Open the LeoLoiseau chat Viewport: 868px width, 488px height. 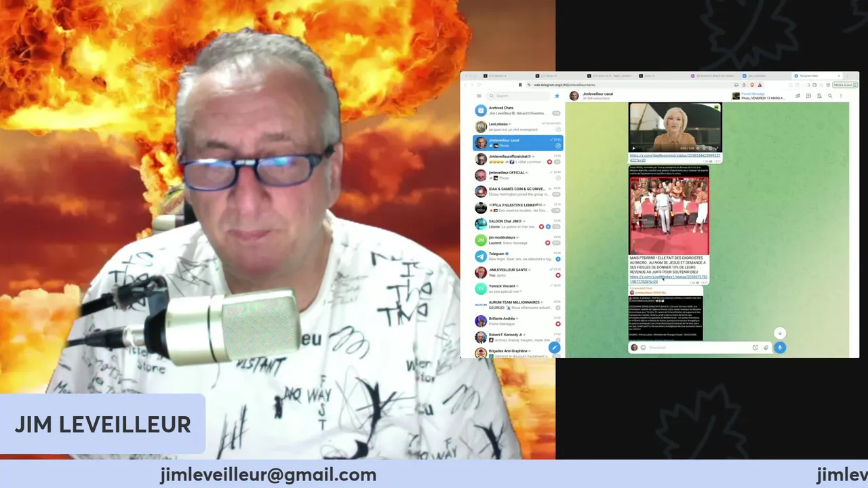click(518, 127)
